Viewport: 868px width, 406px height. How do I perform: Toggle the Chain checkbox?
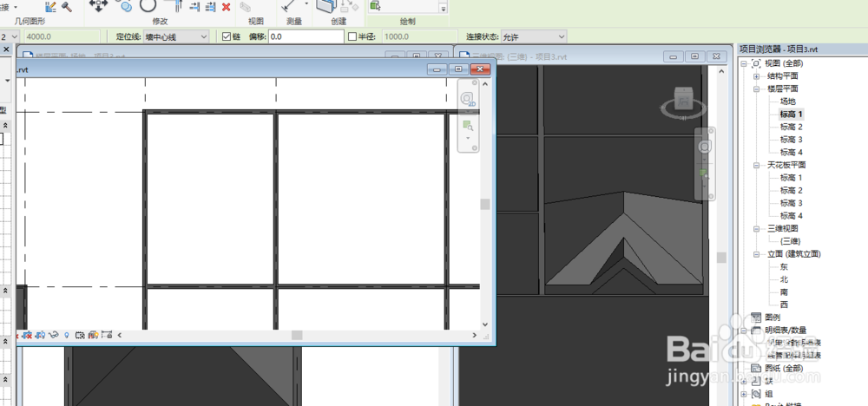(x=227, y=36)
